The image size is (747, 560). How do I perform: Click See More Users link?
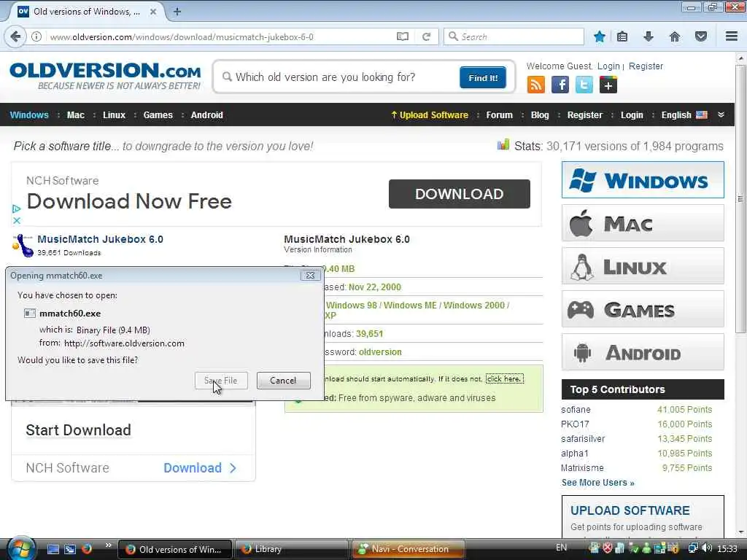tap(598, 483)
